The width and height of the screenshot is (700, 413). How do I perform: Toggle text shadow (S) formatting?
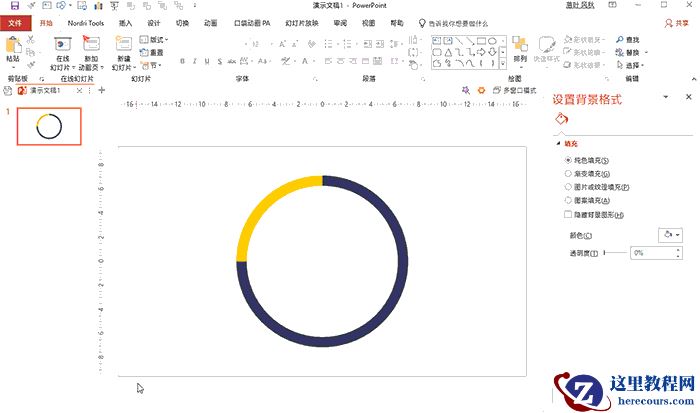point(220,61)
